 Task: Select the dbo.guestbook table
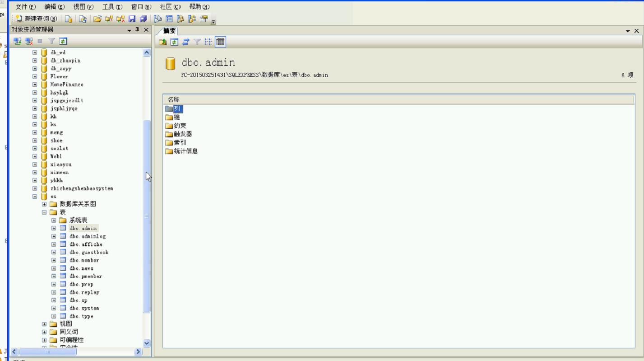click(88, 252)
